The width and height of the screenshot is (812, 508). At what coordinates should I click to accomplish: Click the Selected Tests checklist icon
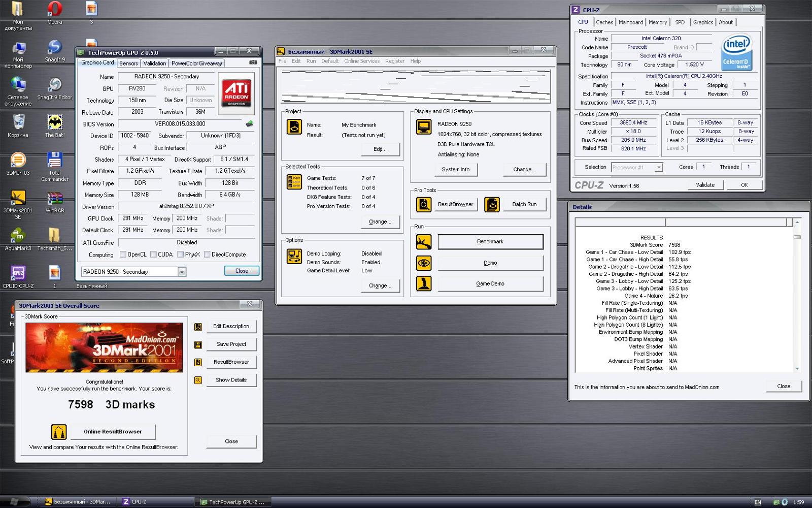(x=294, y=182)
